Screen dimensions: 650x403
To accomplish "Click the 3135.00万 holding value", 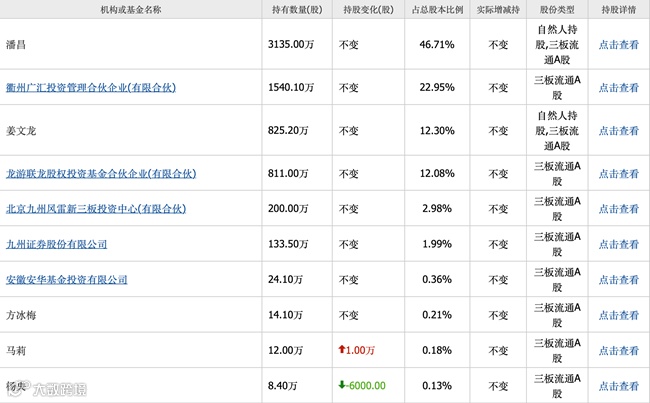I will coord(291,44).
